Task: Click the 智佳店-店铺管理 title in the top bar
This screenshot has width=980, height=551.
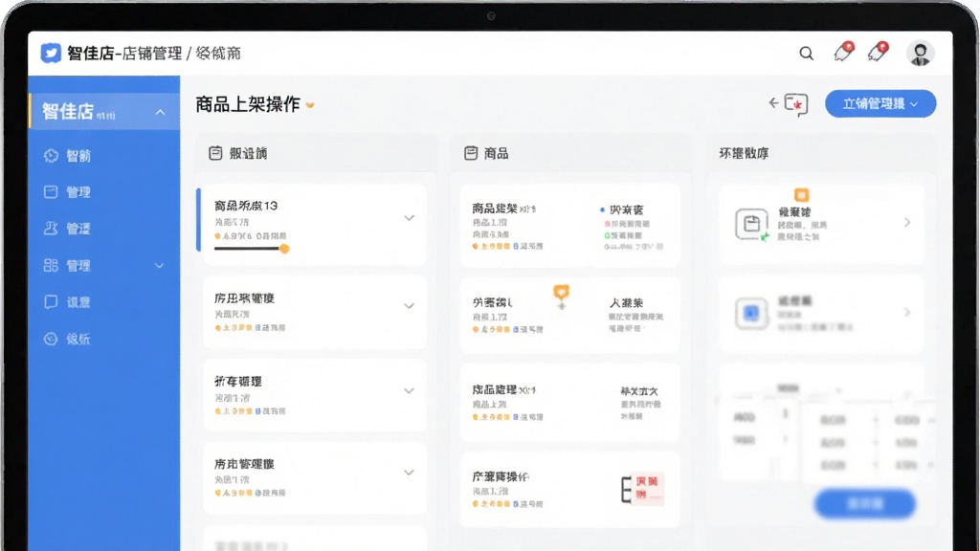Action: click(x=125, y=54)
